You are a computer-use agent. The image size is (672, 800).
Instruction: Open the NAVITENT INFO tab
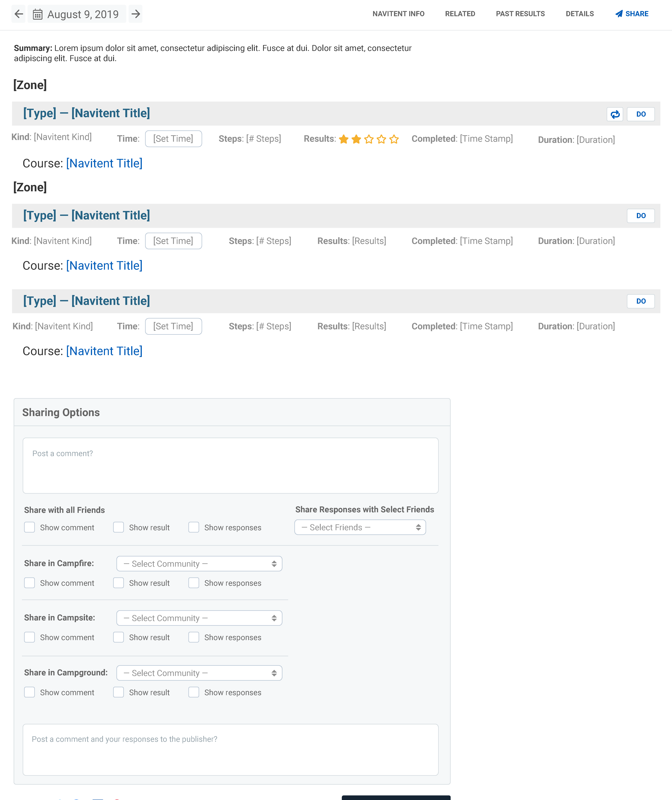[x=398, y=14]
